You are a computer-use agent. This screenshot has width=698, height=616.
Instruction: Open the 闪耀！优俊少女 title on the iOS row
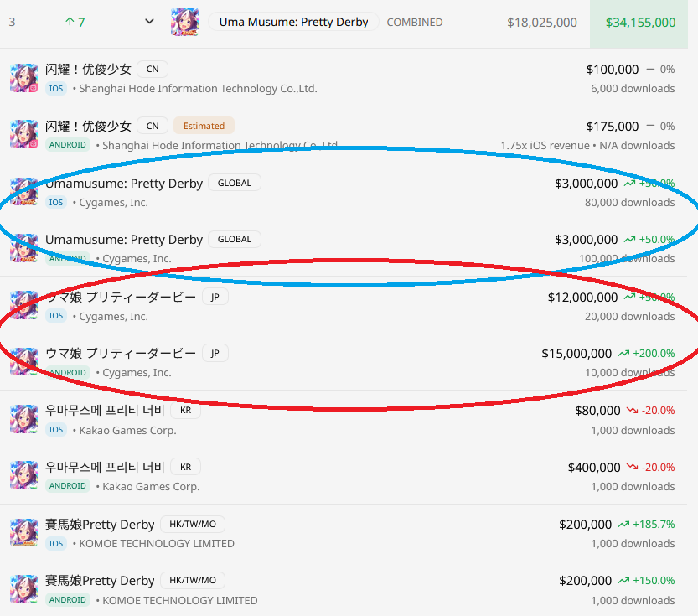(88, 69)
